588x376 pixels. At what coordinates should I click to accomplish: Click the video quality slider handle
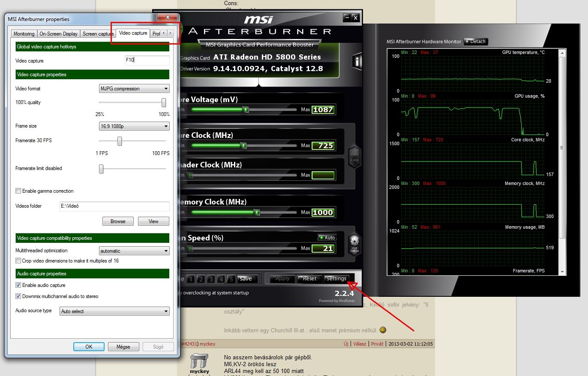coord(164,102)
